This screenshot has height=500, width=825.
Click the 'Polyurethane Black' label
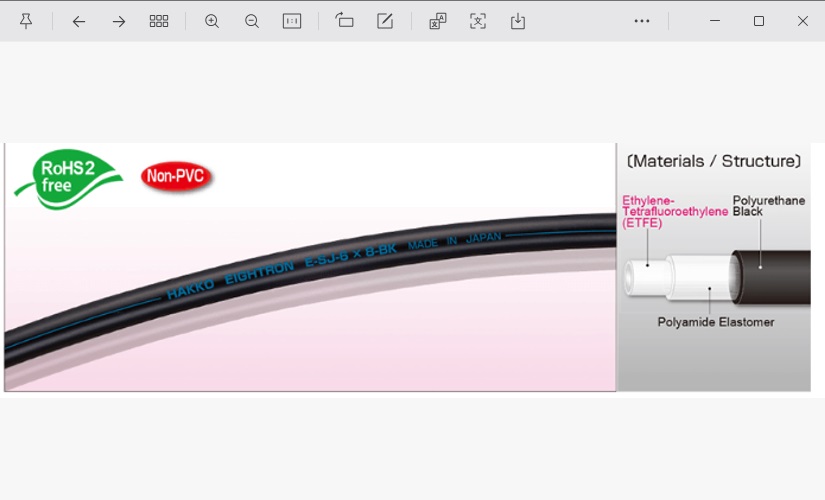[x=769, y=206]
